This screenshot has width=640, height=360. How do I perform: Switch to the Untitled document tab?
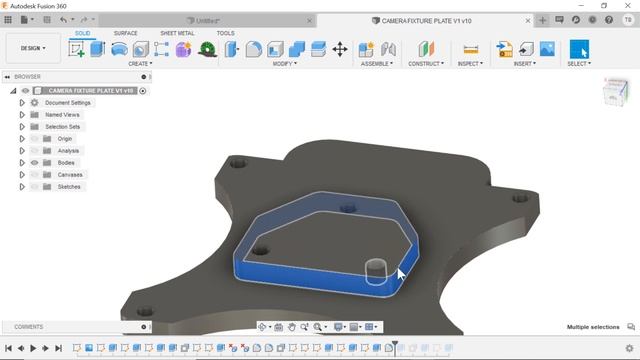coord(207,20)
